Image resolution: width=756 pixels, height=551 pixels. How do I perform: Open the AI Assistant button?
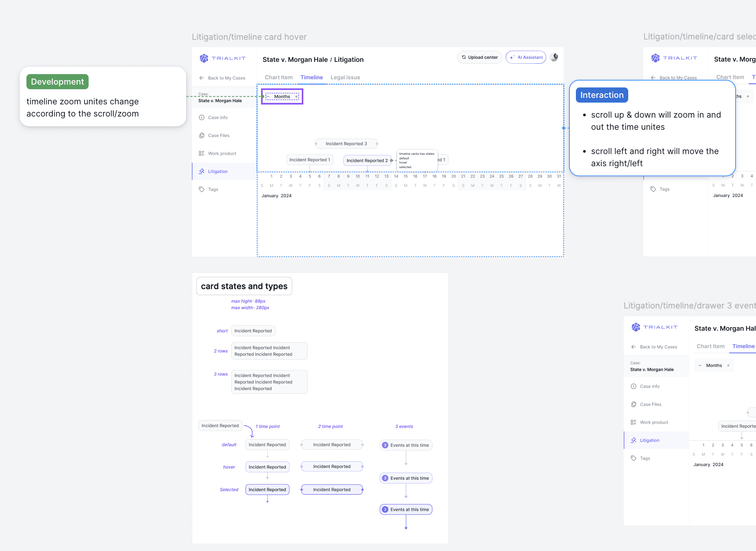(x=526, y=57)
